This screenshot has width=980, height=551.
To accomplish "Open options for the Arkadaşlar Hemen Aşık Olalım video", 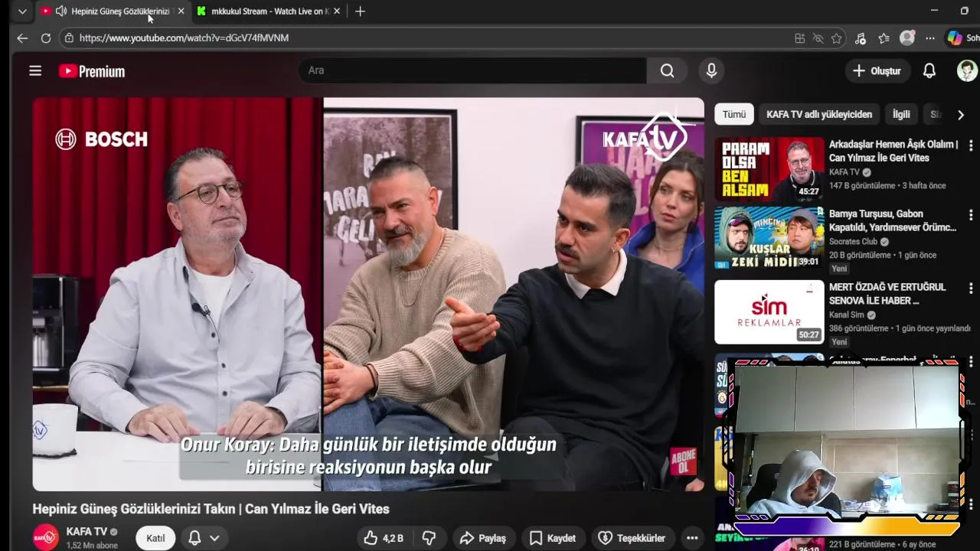I will pyautogui.click(x=971, y=145).
